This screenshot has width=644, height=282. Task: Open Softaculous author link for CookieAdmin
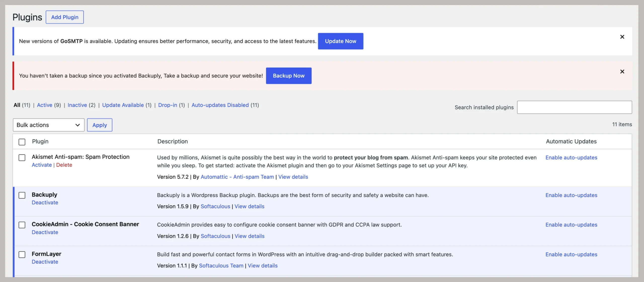[215, 236]
